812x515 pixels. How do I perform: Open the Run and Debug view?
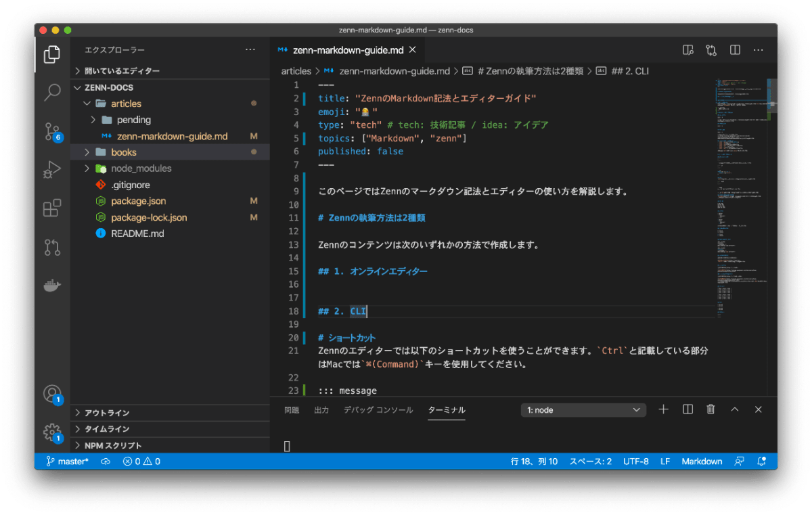52,169
